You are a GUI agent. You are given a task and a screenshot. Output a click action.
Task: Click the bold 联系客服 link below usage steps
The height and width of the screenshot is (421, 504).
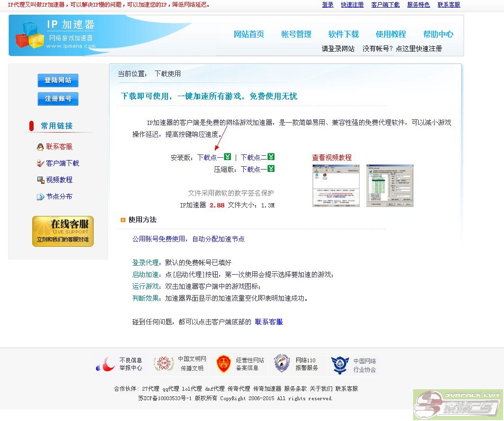click(269, 322)
